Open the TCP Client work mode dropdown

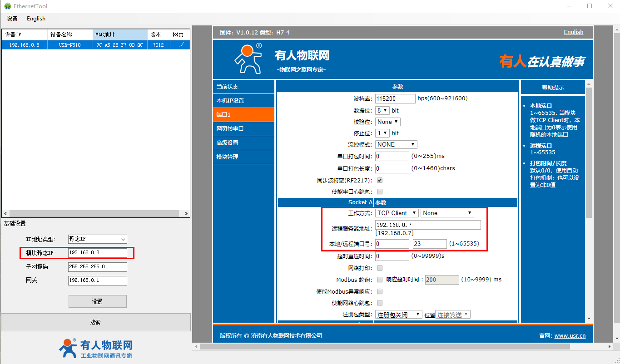(x=397, y=213)
